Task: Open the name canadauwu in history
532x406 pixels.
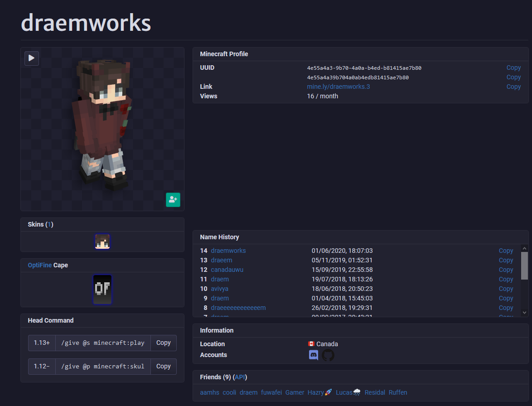Action: tap(227, 270)
